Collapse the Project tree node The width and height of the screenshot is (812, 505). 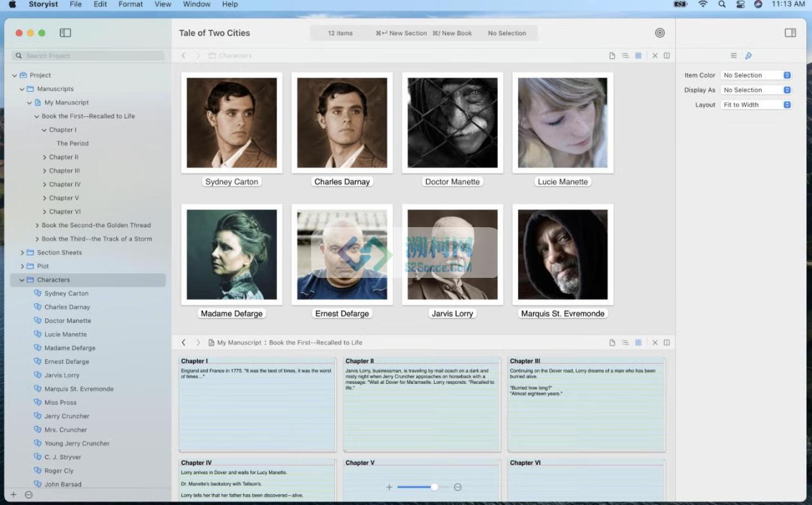(x=15, y=75)
